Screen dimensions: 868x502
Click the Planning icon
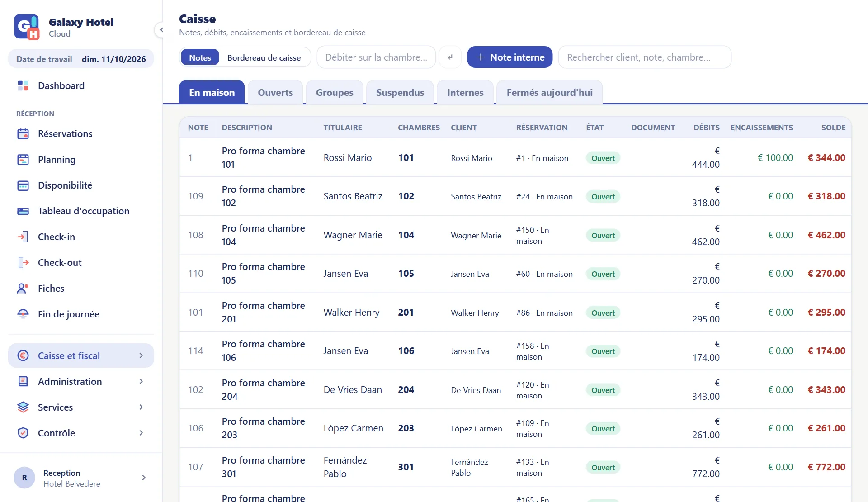click(x=23, y=160)
